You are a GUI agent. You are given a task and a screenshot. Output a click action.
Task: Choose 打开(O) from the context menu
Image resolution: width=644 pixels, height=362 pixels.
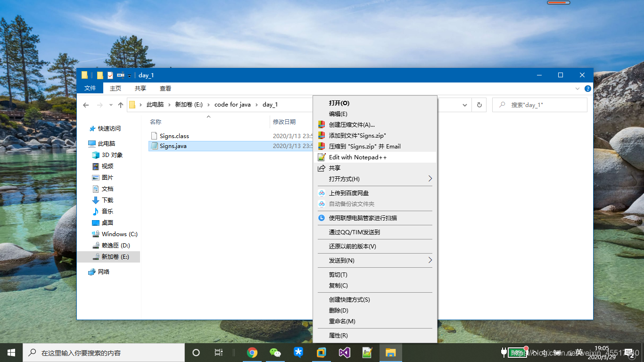pos(375,103)
